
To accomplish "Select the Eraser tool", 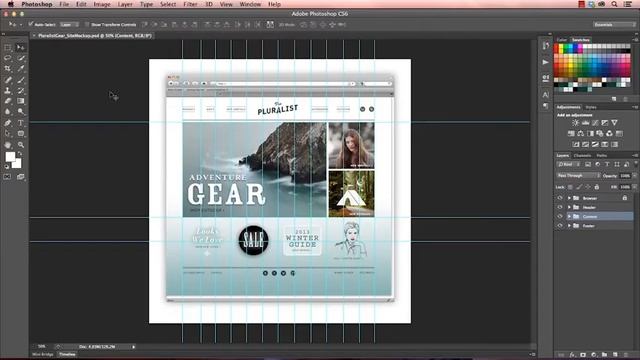I will [x=8, y=101].
